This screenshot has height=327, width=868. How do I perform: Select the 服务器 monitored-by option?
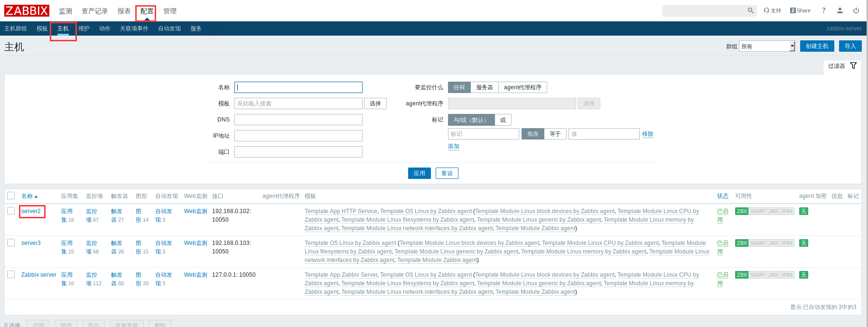pos(484,87)
